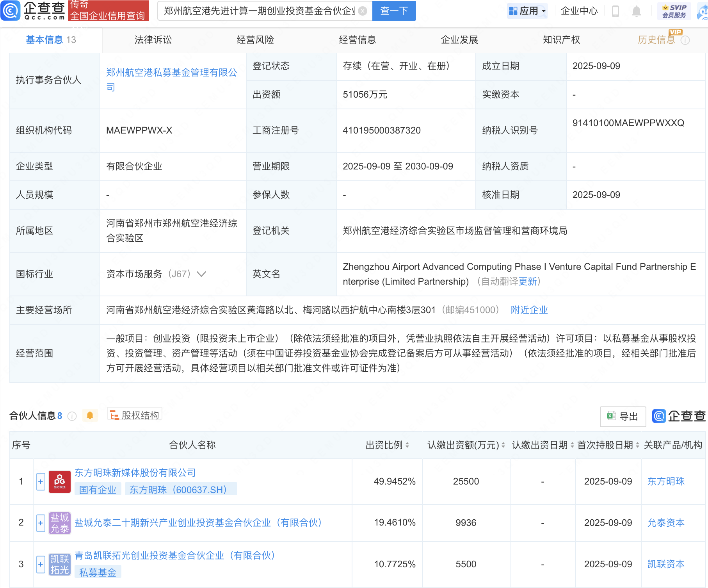The height and width of the screenshot is (588, 708).
Task: Sort by 出资比例 column
Action: click(407, 445)
